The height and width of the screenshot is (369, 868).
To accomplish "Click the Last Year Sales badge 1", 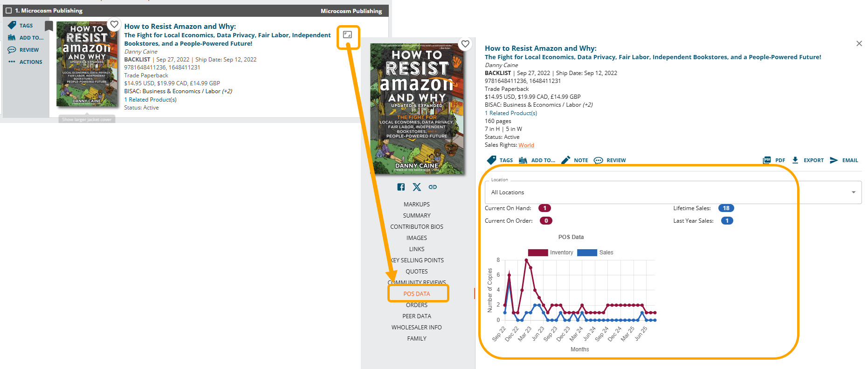I will coord(727,221).
